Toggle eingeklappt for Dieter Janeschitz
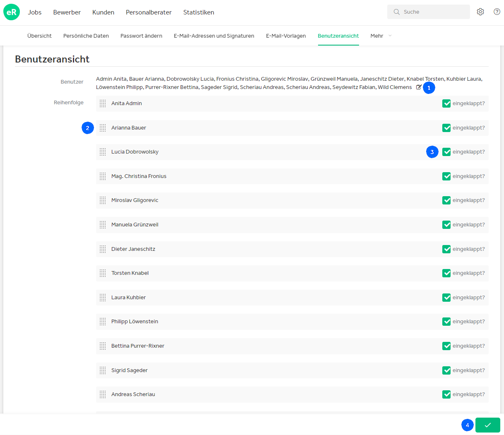This screenshot has width=504, height=435. (x=446, y=249)
